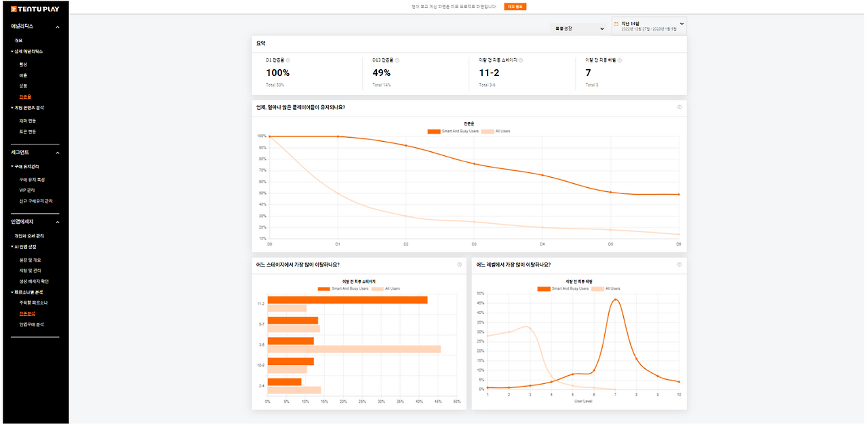This screenshot has width=868, height=428.
Task: Collapse the 세그먼트 sidebar section chevron
Action: [58, 153]
